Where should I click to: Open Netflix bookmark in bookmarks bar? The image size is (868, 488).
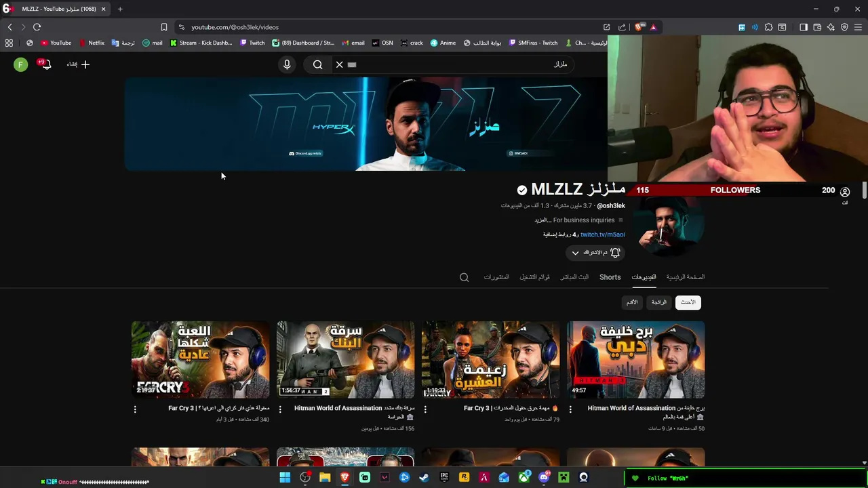coord(92,43)
